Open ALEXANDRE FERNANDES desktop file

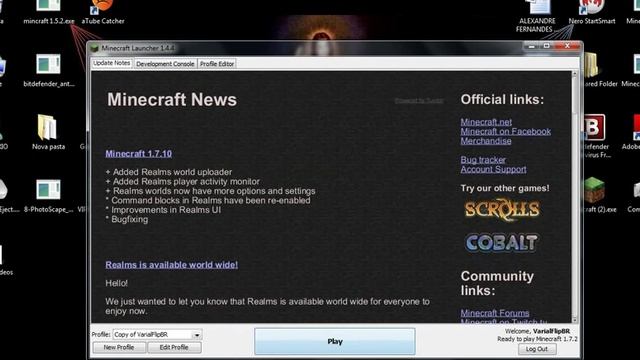536,16
